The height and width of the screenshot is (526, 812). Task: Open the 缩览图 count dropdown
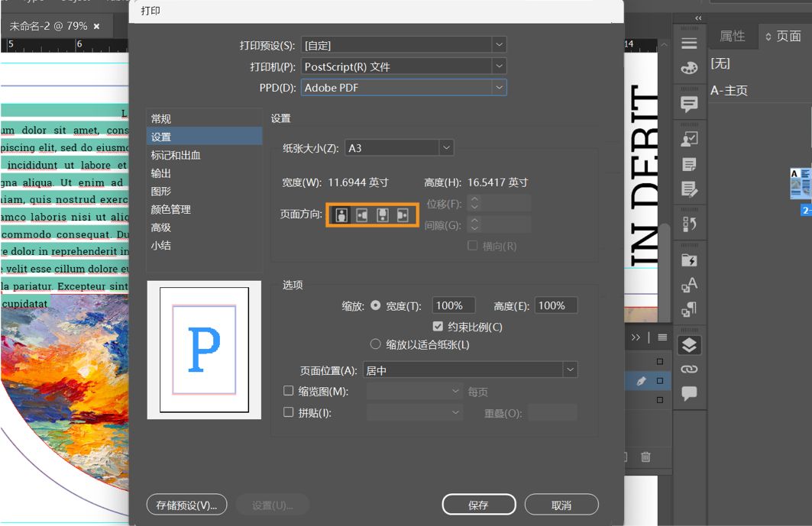[x=414, y=392]
